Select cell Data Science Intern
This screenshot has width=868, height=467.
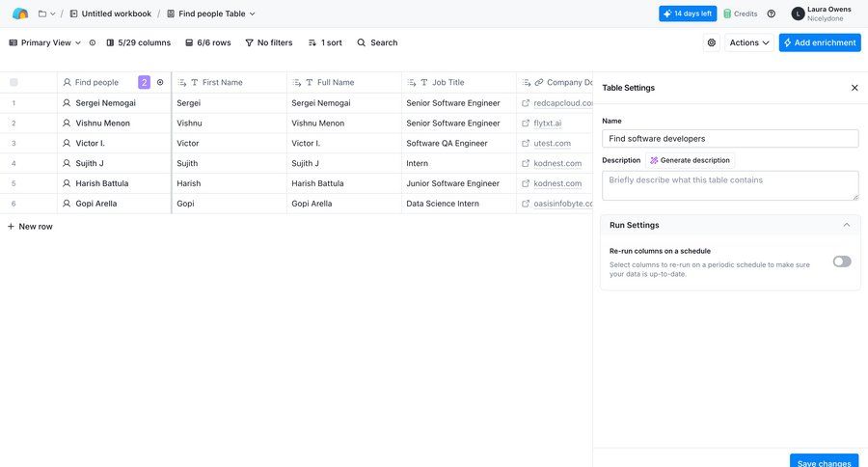coord(458,204)
